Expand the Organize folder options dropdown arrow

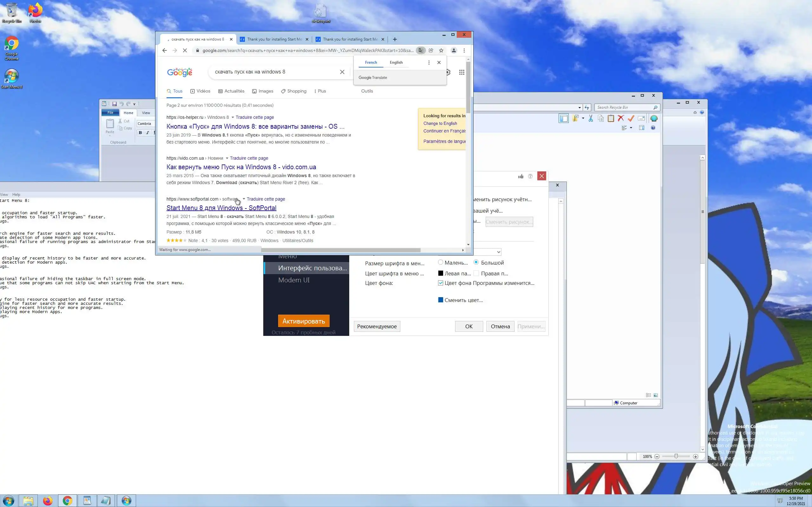[583, 119]
